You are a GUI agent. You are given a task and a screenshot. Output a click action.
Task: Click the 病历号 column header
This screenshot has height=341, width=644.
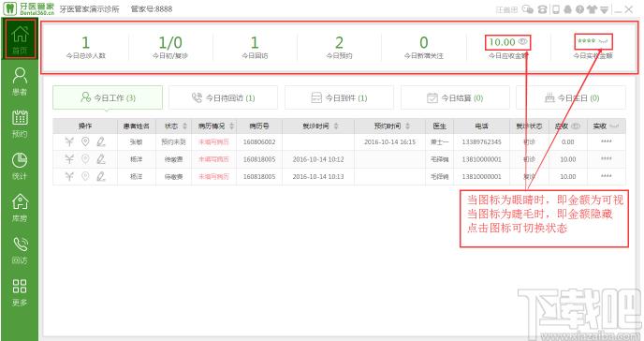pyautogui.click(x=259, y=126)
